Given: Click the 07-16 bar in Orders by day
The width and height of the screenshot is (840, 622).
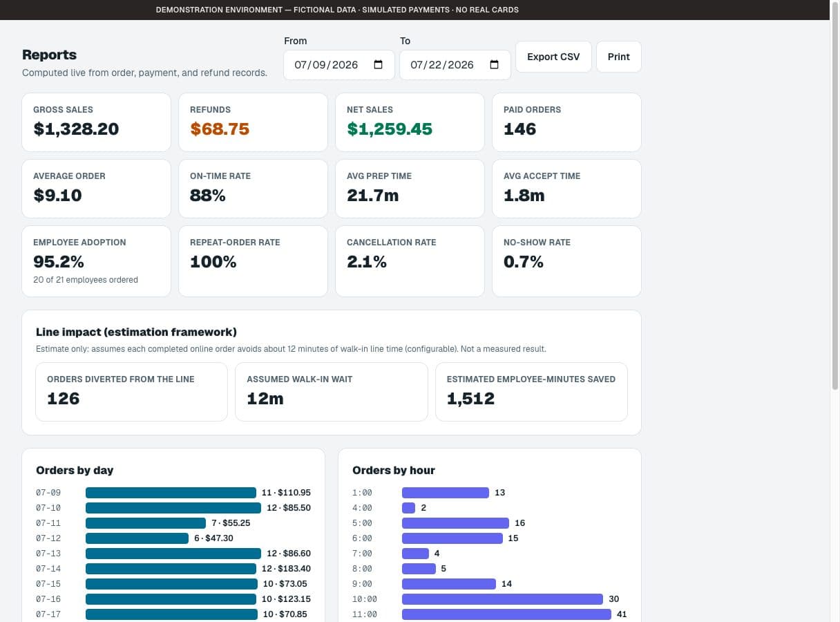Looking at the screenshot, I should (171, 599).
